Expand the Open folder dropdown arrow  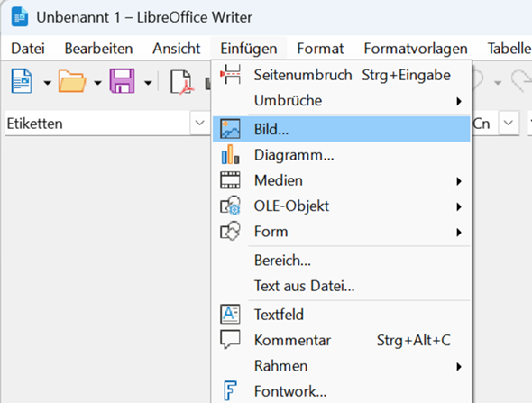(x=97, y=82)
